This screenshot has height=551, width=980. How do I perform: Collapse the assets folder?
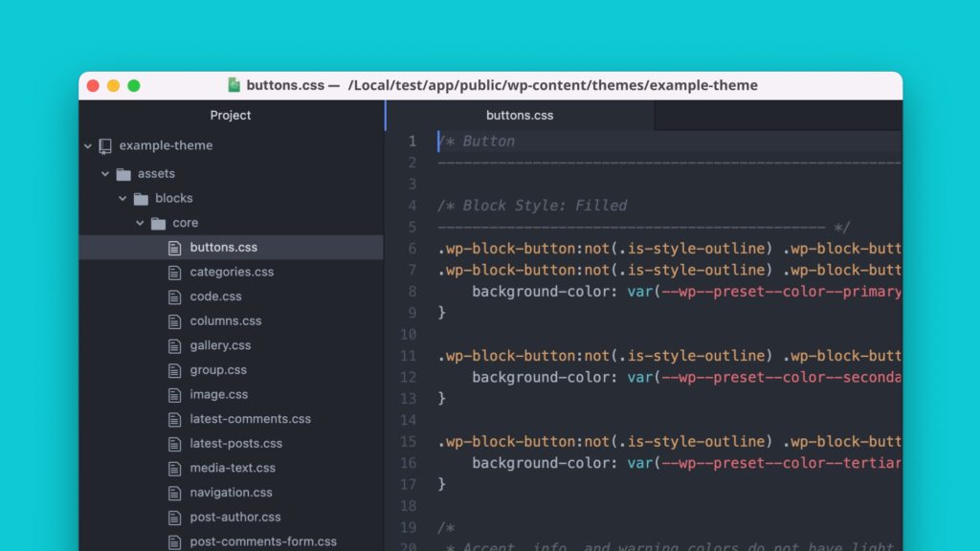pos(105,173)
